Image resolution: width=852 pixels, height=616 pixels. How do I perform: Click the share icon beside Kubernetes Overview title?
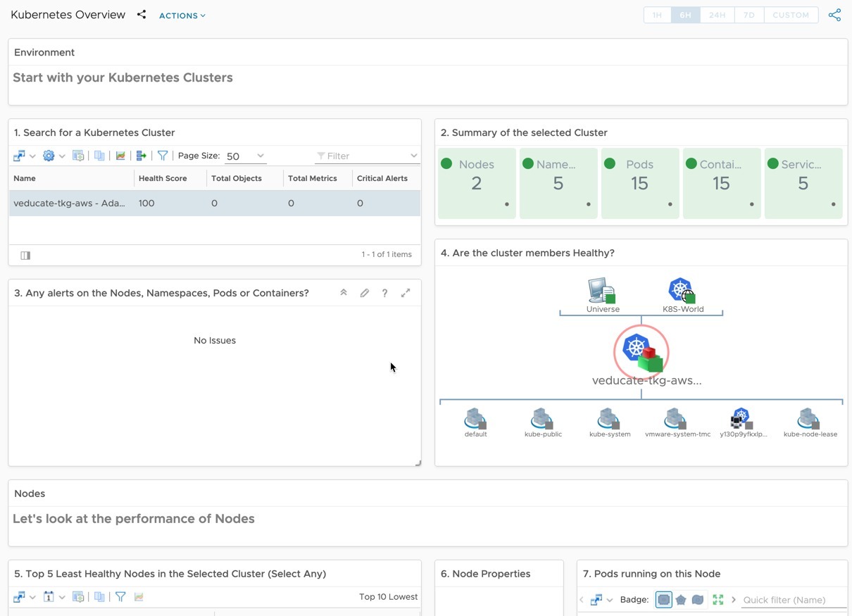coord(142,15)
